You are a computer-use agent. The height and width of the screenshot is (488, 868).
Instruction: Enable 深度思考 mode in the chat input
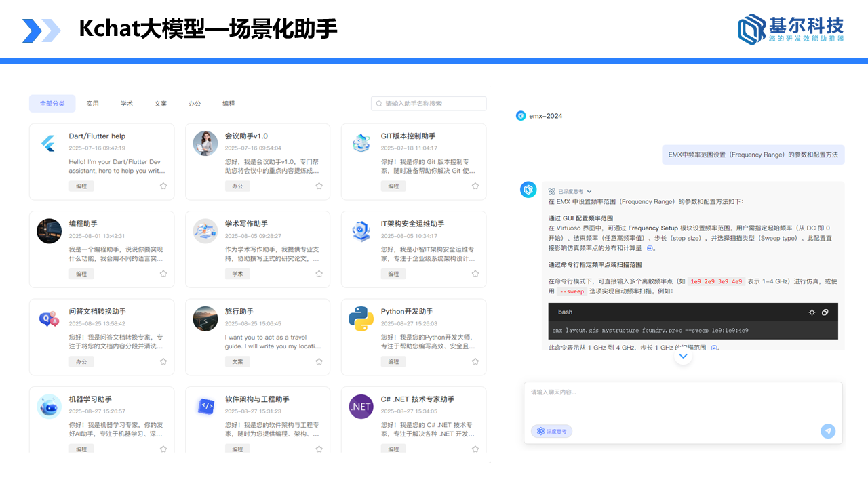pyautogui.click(x=551, y=431)
